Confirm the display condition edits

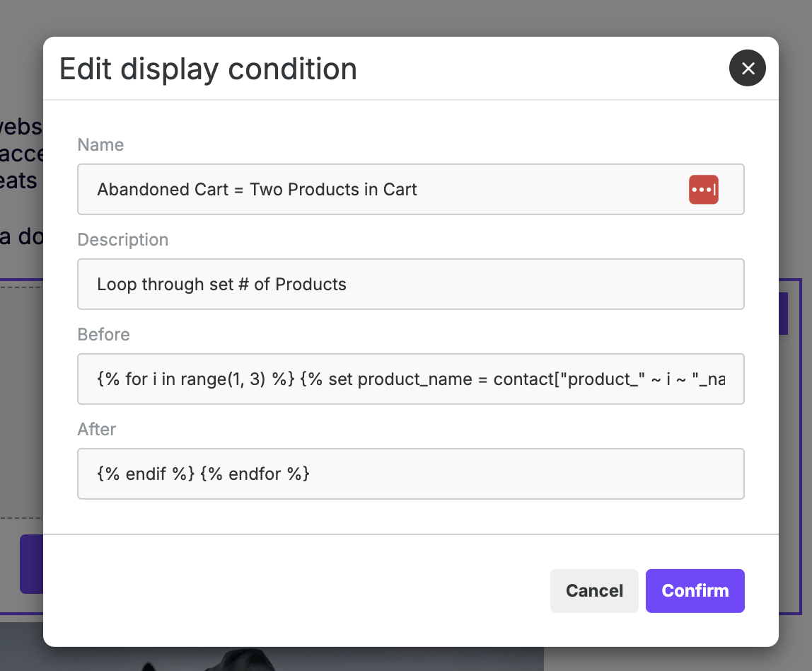pos(695,590)
